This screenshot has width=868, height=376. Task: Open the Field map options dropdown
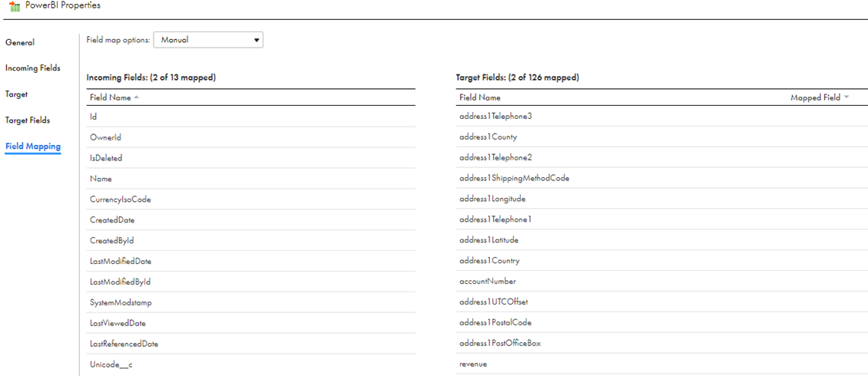tap(208, 40)
